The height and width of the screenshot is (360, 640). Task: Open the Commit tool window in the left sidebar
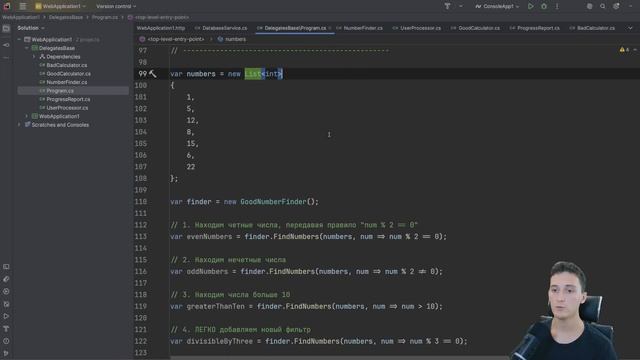6,45
